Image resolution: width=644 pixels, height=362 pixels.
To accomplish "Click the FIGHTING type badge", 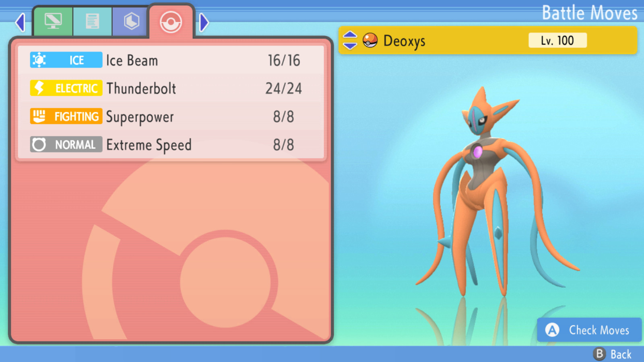I will click(66, 116).
